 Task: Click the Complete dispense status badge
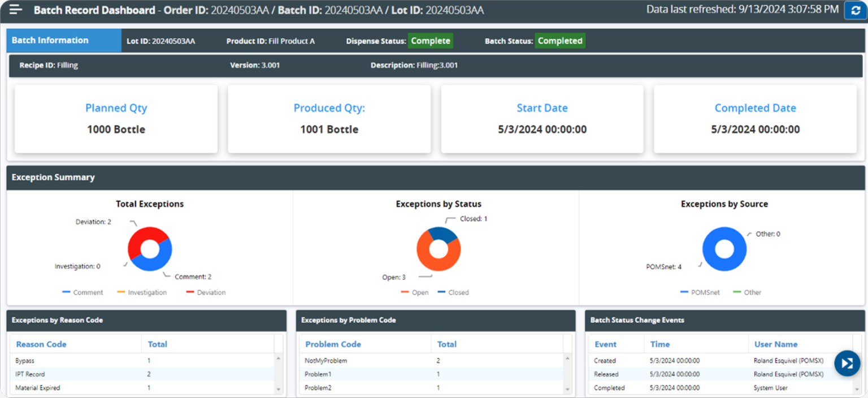pos(430,41)
